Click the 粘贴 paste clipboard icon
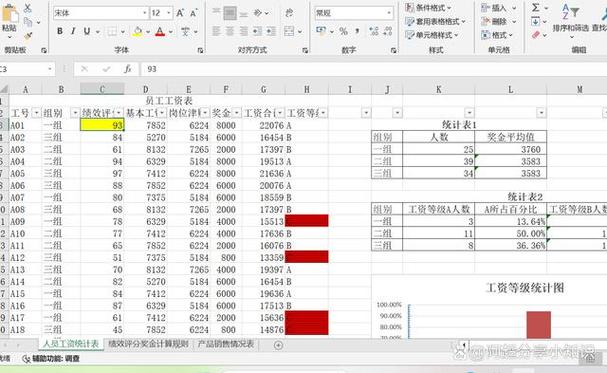 click(x=9, y=14)
